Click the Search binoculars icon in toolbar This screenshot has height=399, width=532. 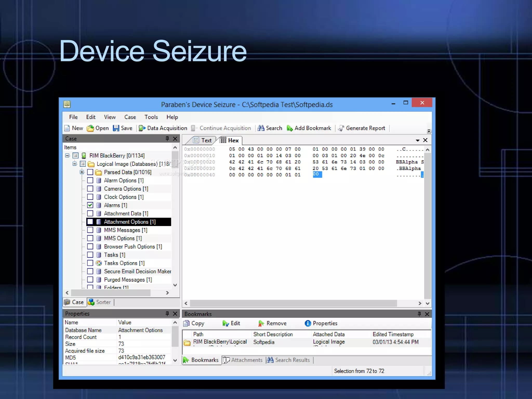coord(261,128)
